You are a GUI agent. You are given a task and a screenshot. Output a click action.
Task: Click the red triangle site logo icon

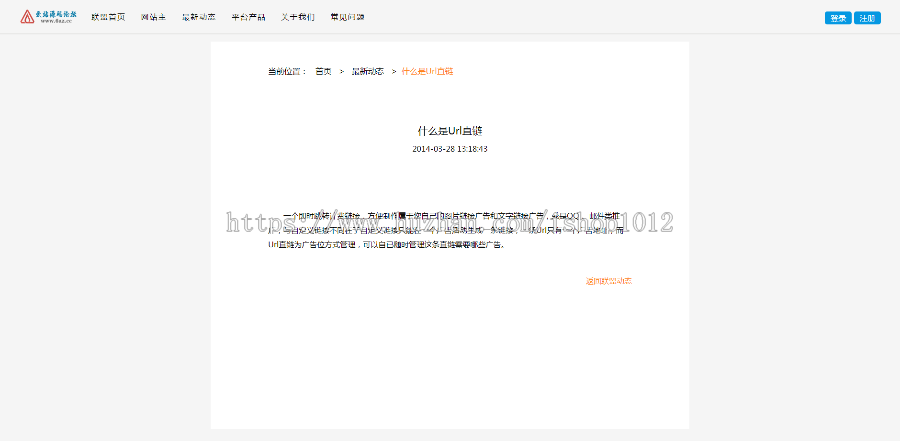click(x=27, y=17)
